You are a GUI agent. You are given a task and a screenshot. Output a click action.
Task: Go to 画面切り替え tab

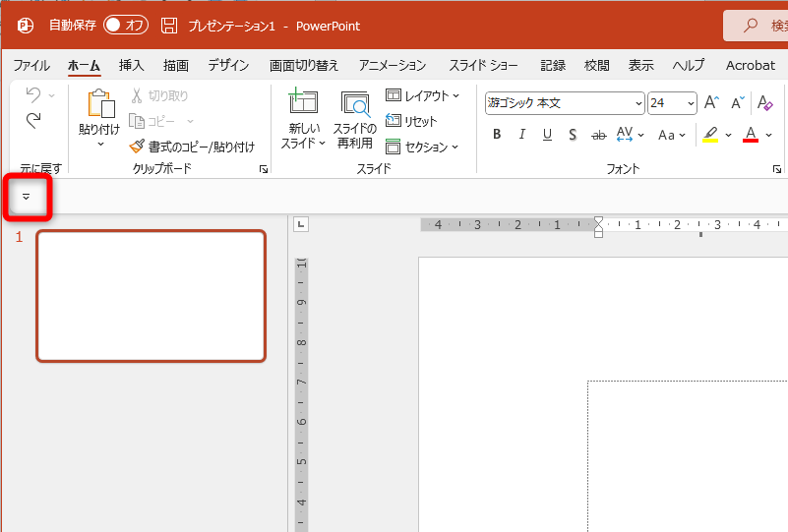(304, 65)
